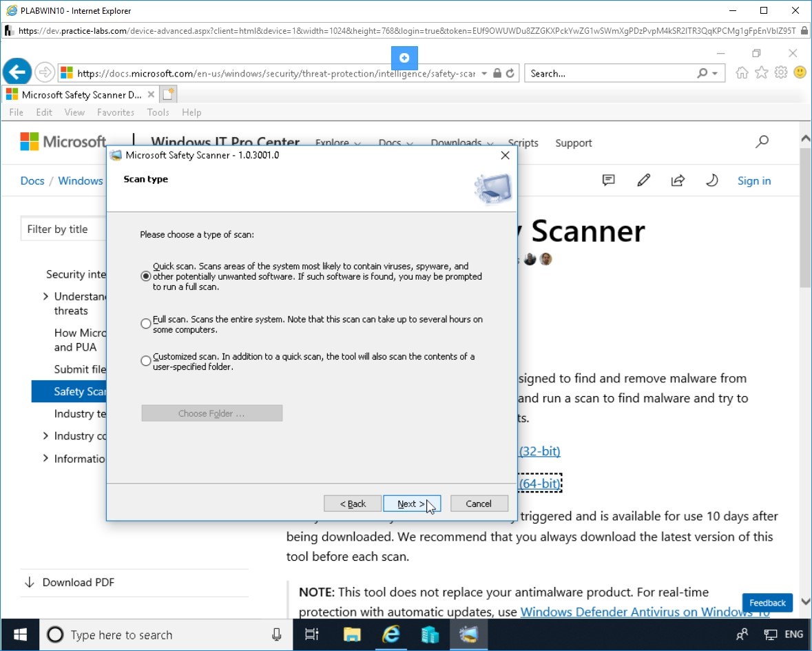The height and width of the screenshot is (651, 812).
Task: Open the IE Home icon
Action: (742, 73)
